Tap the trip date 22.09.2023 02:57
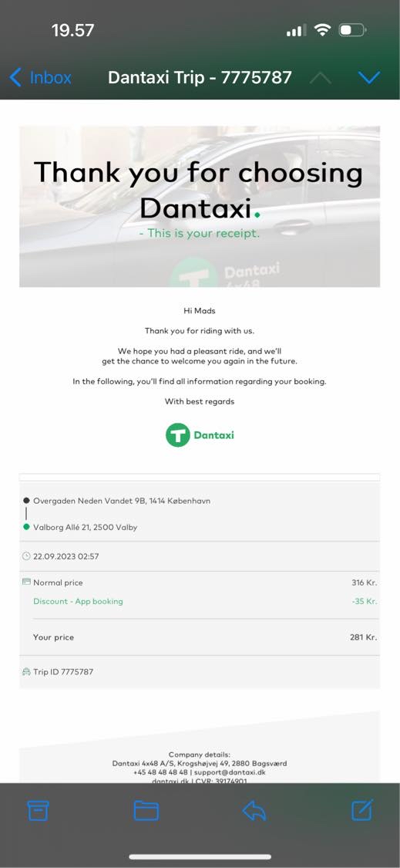Image resolution: width=400 pixels, height=868 pixels. click(x=66, y=556)
